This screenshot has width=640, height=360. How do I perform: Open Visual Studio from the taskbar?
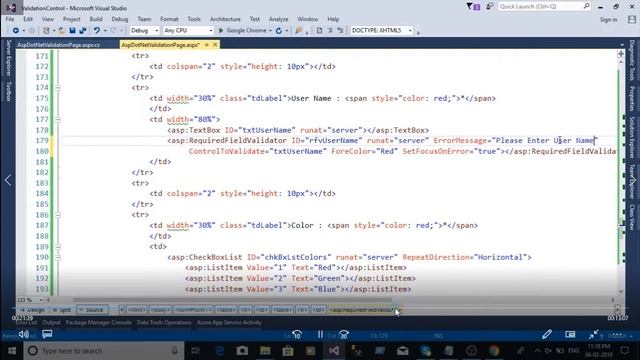pyautogui.click(x=333, y=351)
